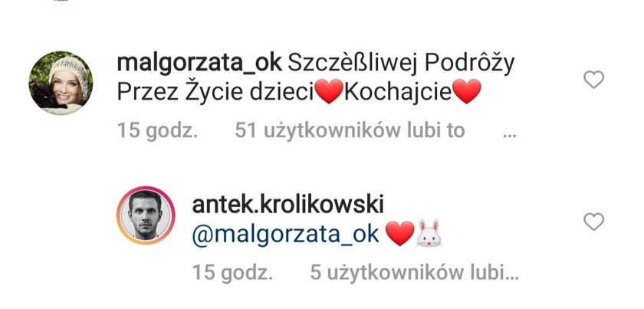The image size is (644, 309).
Task: Open antek.krolikowski username profile
Action: coord(287,205)
